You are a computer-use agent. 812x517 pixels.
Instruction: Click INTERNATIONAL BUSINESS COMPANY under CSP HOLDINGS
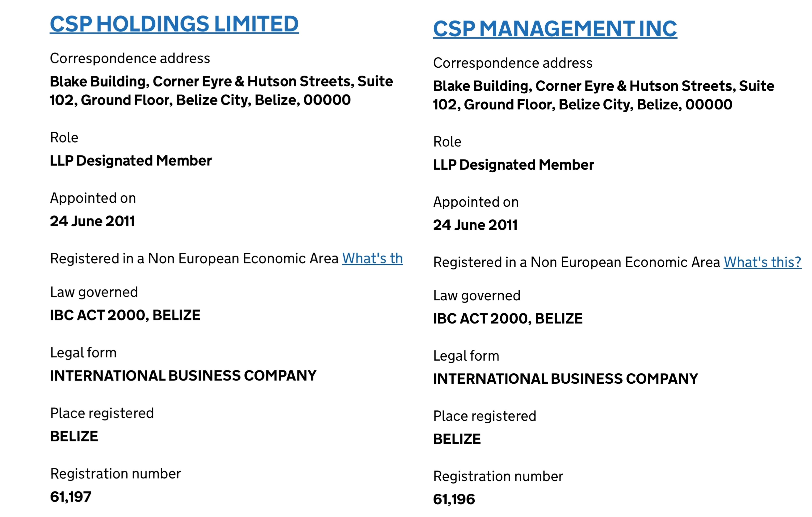pyautogui.click(x=183, y=376)
